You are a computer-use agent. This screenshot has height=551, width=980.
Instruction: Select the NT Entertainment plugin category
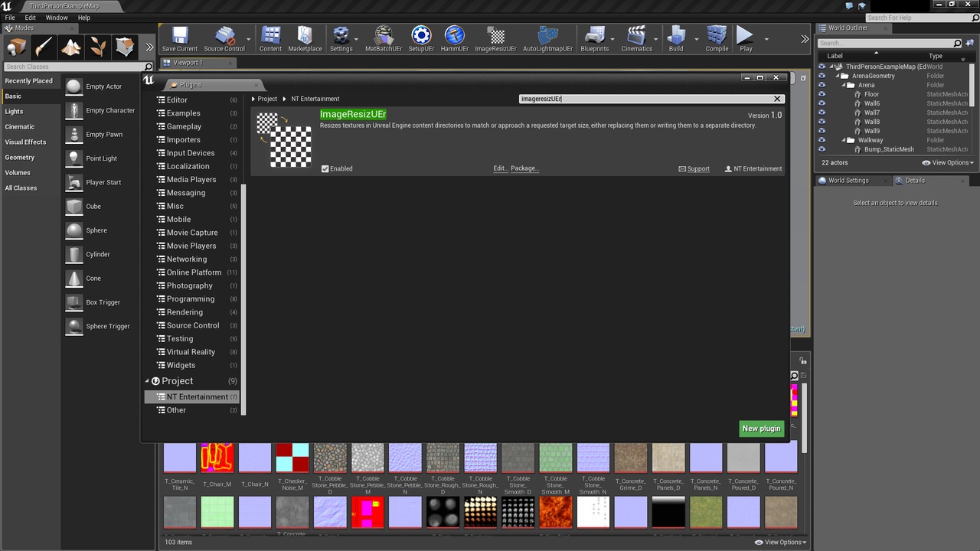point(191,396)
